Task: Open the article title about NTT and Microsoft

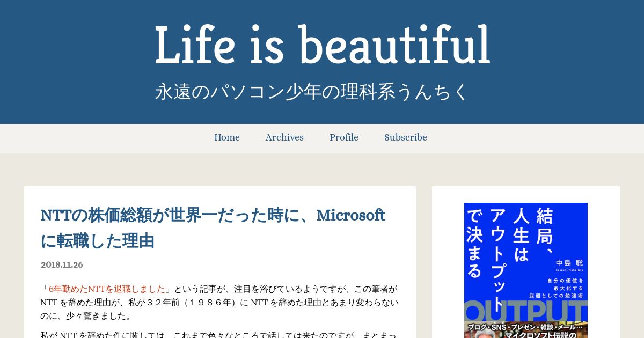Action: coord(213,228)
